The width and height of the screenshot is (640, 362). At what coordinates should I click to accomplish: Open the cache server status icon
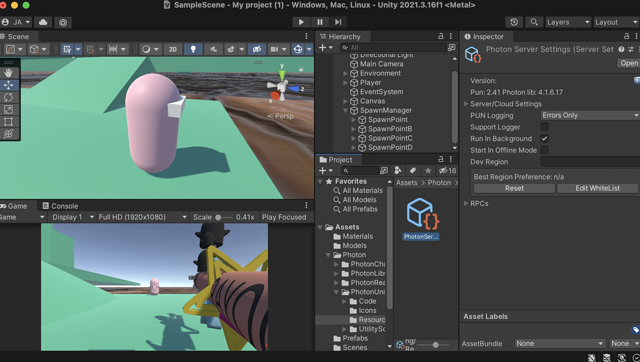[607, 358]
